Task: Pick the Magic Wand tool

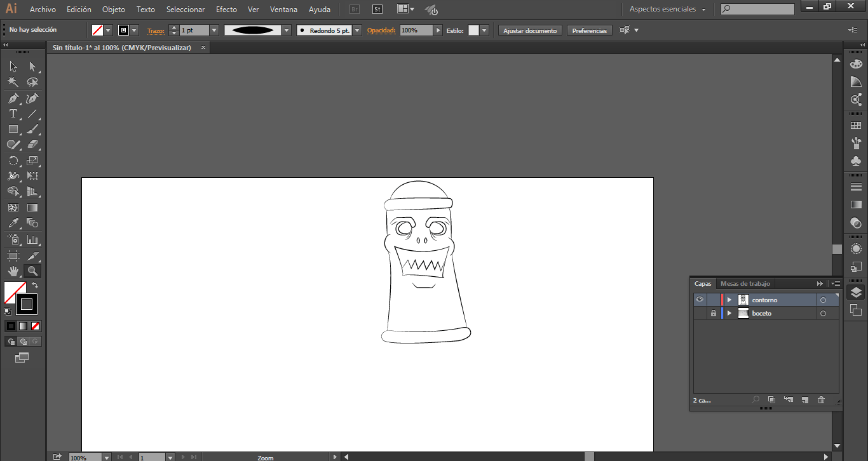Action: tap(13, 83)
